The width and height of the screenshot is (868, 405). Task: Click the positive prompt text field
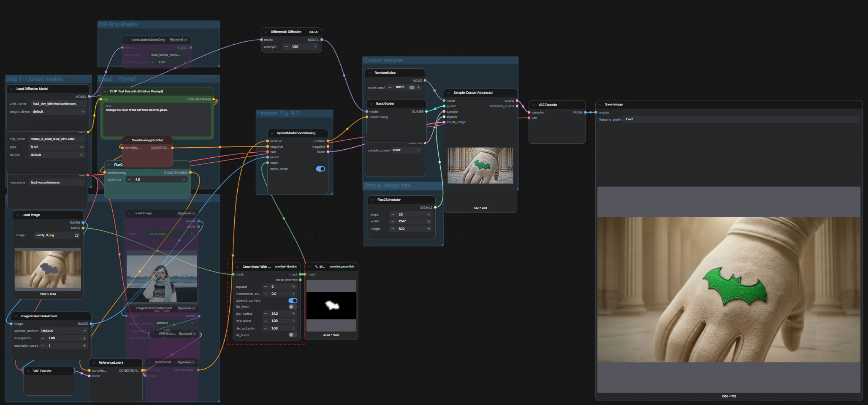[157, 120]
